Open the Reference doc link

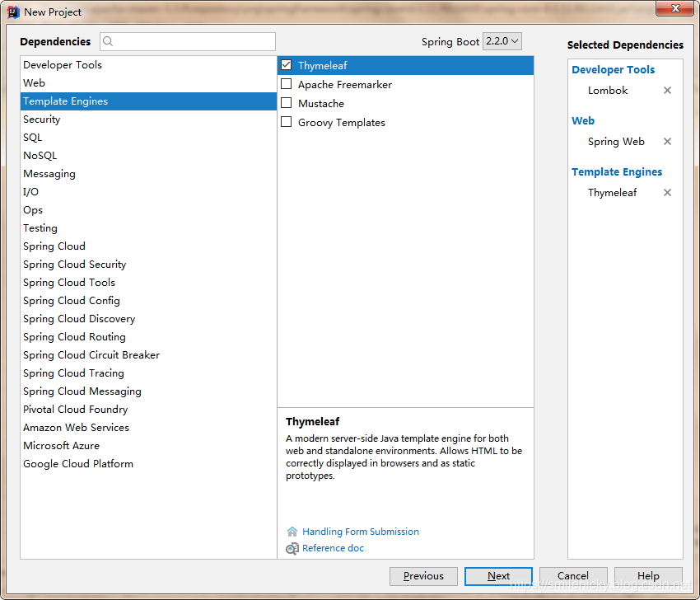tap(333, 548)
